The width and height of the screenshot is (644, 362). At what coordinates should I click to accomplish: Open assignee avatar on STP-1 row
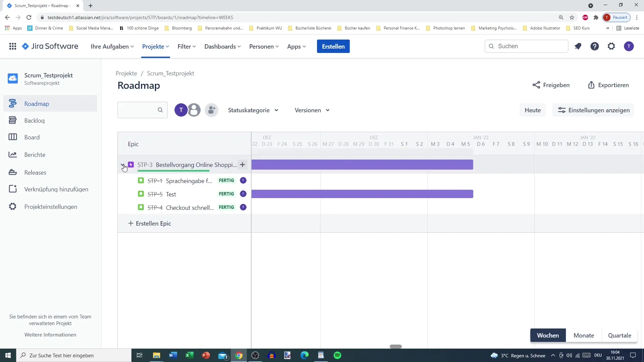coord(243,180)
